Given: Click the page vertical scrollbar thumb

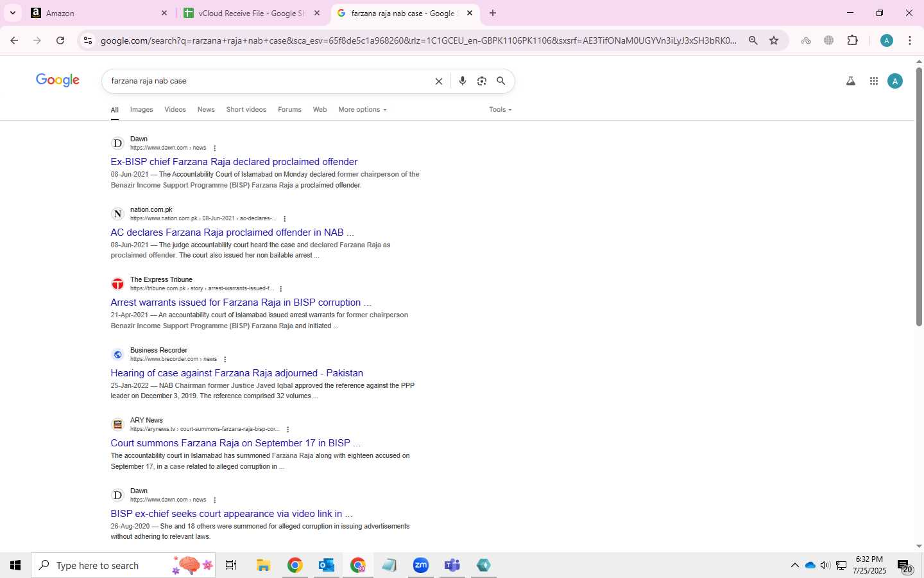Looking at the screenshot, I should pos(919,196).
